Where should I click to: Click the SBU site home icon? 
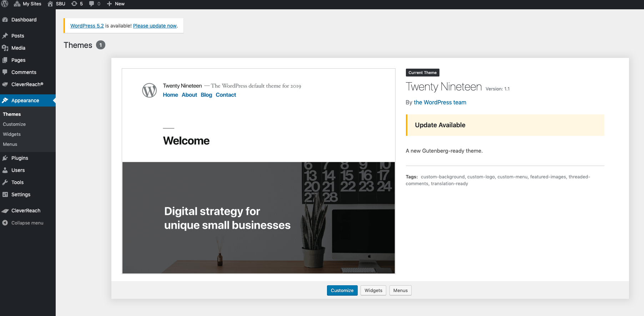(50, 4)
